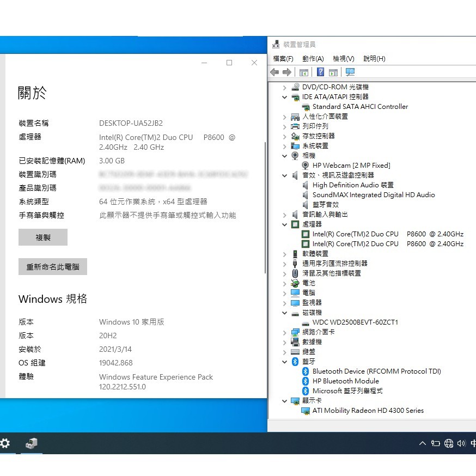Collapse the 藍牙 (Bluetooth) node
The width and height of the screenshot is (476, 476).
(x=284, y=362)
